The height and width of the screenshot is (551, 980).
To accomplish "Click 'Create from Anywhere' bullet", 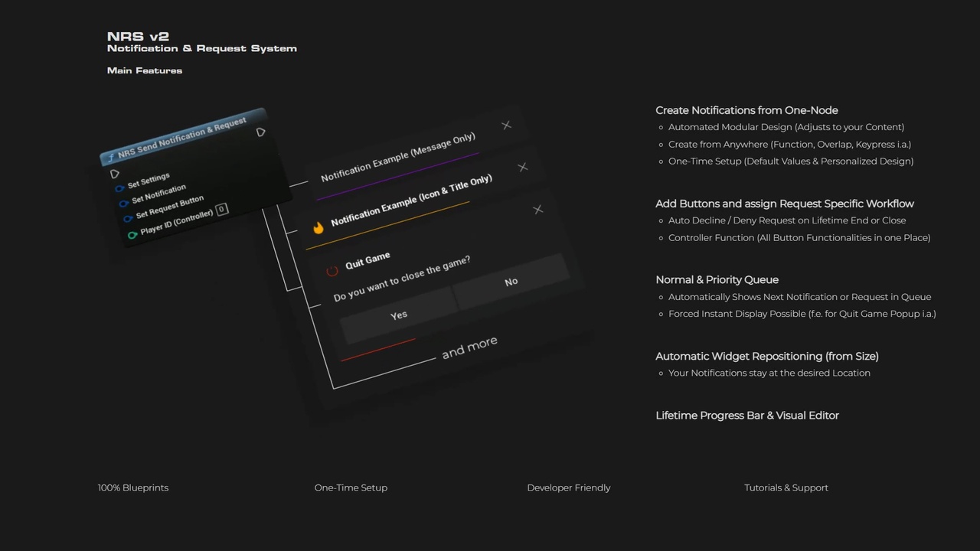I will [789, 144].
